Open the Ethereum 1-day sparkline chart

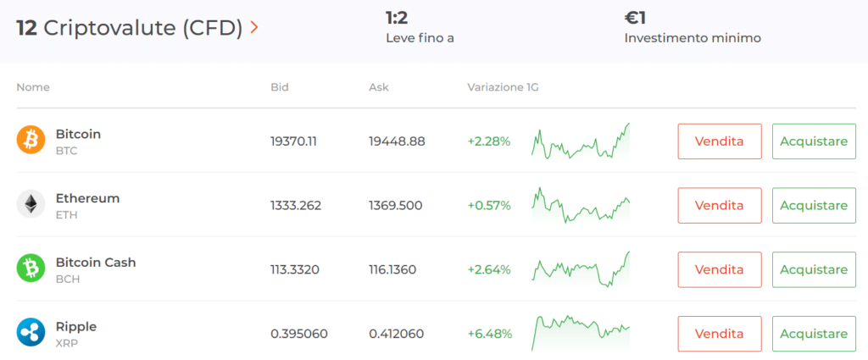581,205
